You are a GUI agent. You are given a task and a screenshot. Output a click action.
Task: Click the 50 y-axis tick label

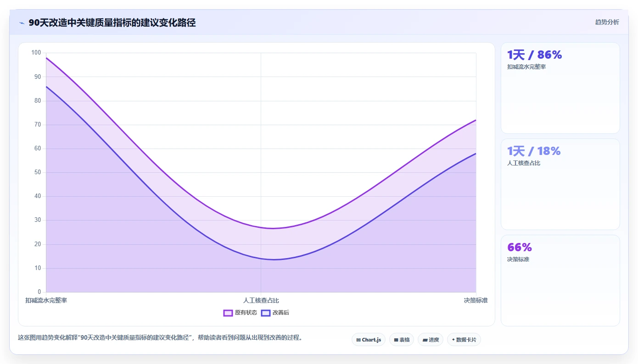click(38, 172)
